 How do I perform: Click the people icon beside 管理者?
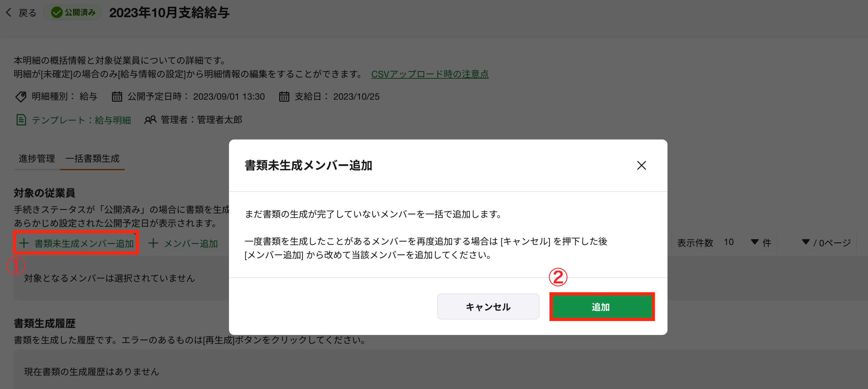tap(150, 120)
